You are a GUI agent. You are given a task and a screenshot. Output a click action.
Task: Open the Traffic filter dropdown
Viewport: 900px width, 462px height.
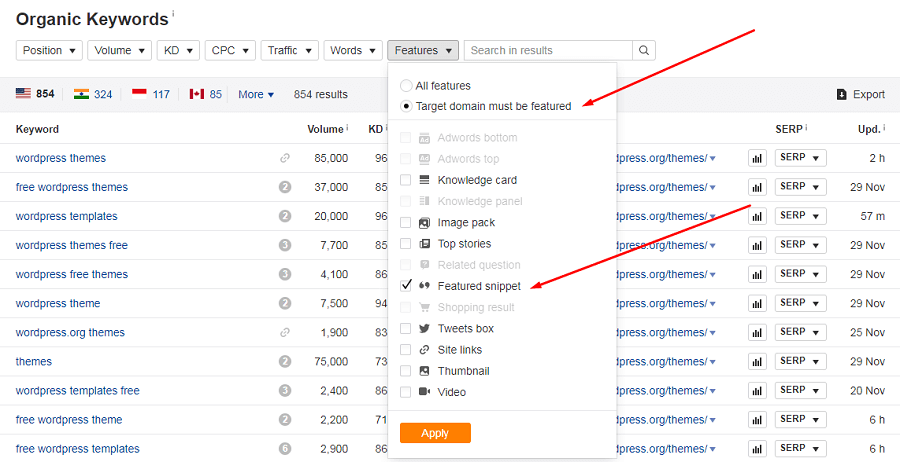[290, 51]
